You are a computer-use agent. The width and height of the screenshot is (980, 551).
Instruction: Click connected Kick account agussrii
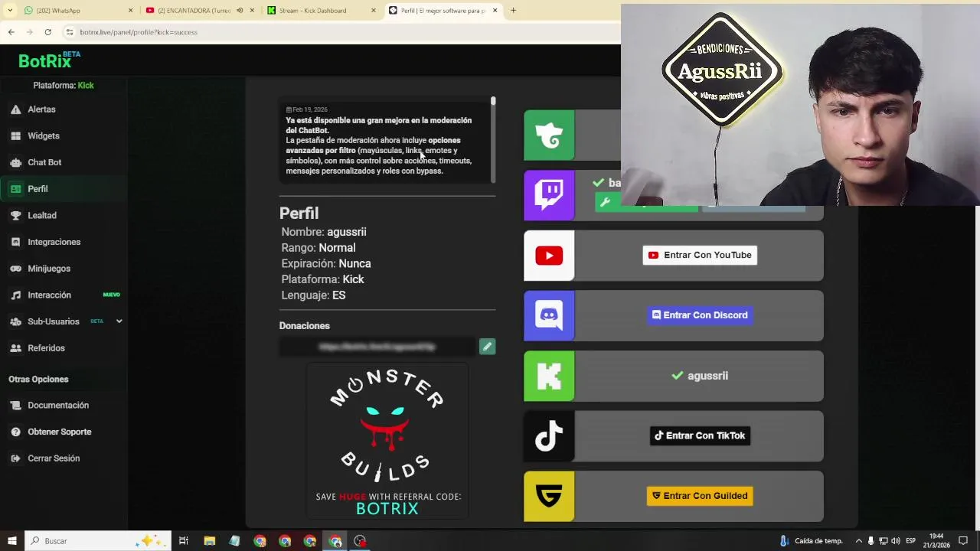(699, 376)
